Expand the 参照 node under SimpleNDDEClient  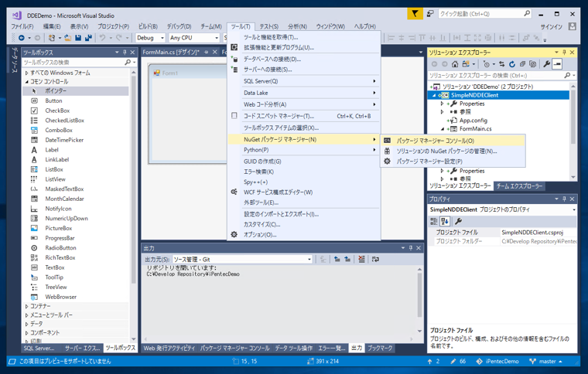pyautogui.click(x=442, y=111)
